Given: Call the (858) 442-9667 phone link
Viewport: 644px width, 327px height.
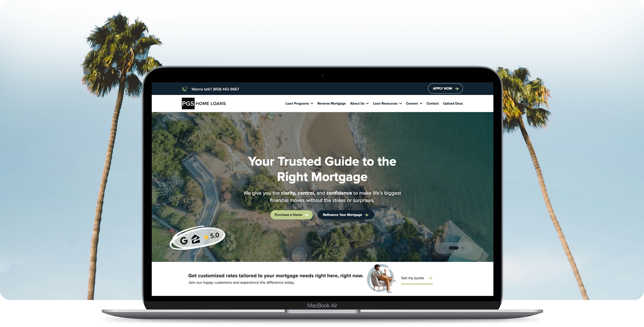Looking at the screenshot, I should tap(226, 89).
